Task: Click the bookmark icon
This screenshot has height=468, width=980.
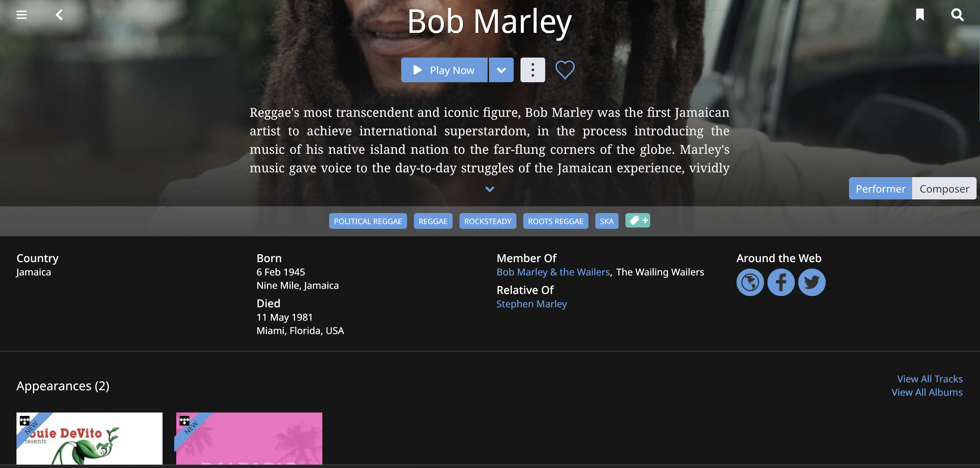Action: pos(920,15)
